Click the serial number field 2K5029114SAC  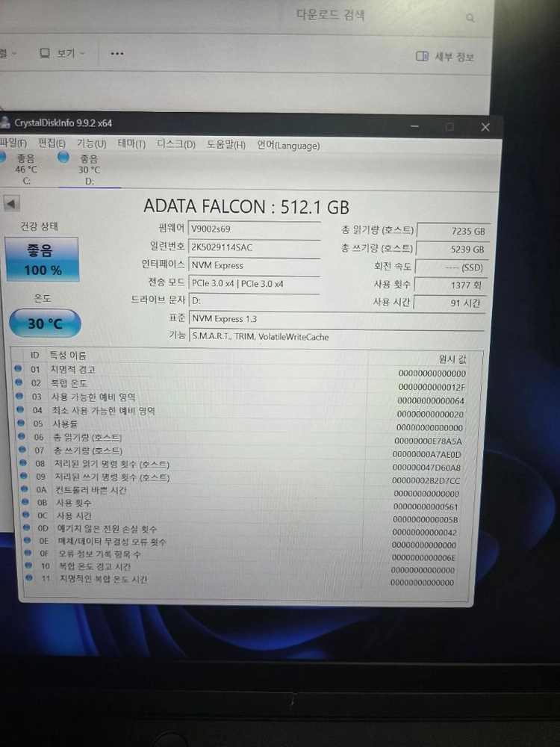[255, 247]
